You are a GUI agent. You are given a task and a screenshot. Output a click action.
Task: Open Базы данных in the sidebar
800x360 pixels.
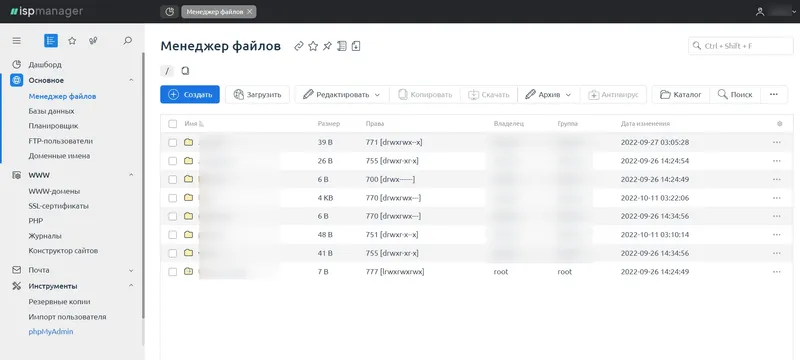[52, 111]
